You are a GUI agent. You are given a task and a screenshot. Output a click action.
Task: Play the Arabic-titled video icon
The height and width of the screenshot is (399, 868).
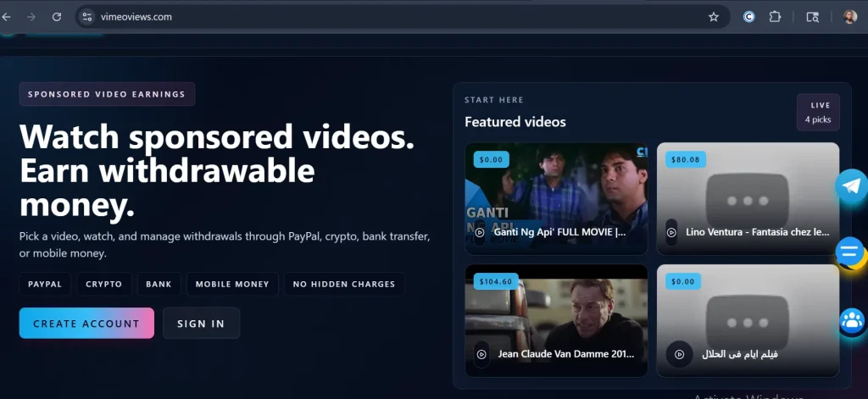click(679, 354)
